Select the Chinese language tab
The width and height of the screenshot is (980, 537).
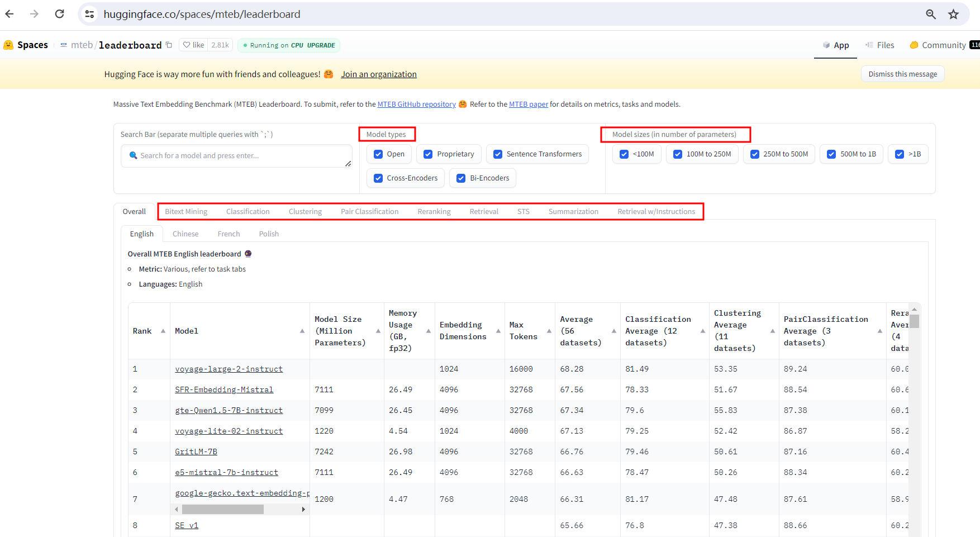185,234
